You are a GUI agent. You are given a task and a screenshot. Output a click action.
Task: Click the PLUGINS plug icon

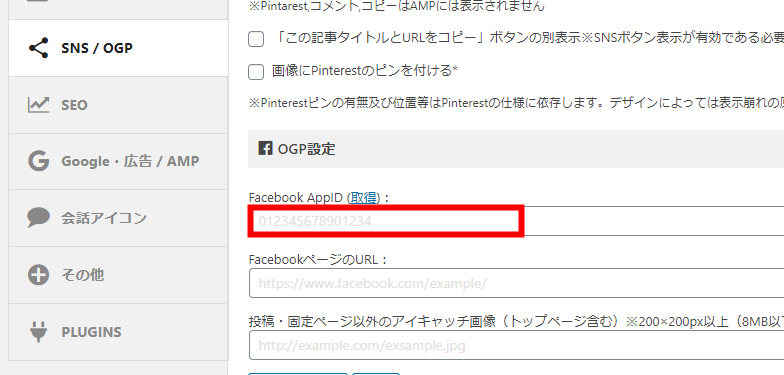(x=38, y=332)
